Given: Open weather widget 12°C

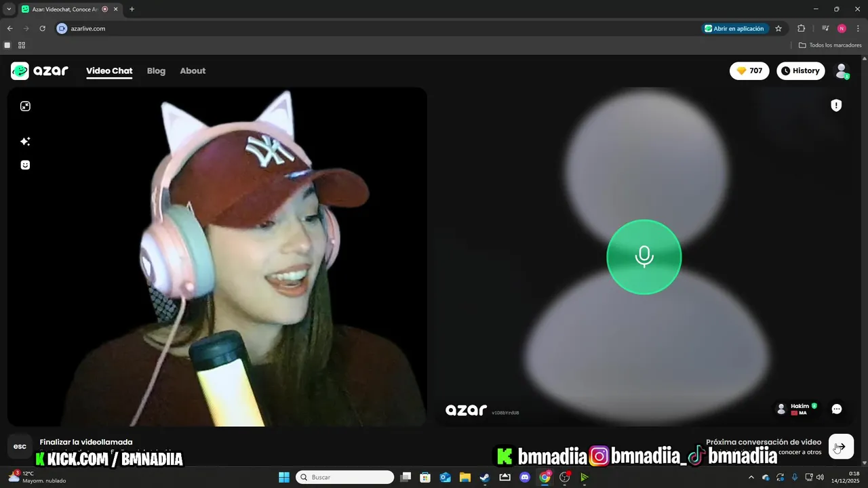Looking at the screenshot, I should click(x=37, y=477).
